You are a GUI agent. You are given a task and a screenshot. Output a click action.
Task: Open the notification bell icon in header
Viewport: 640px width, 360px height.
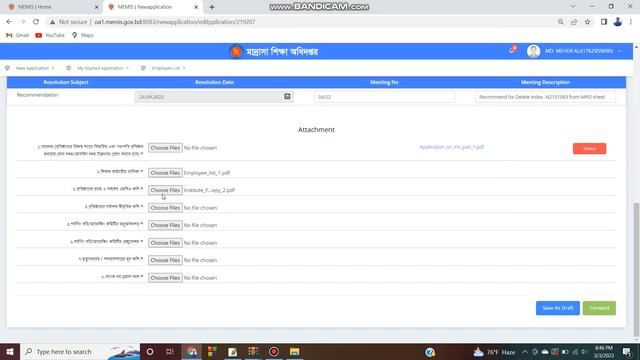[512, 50]
